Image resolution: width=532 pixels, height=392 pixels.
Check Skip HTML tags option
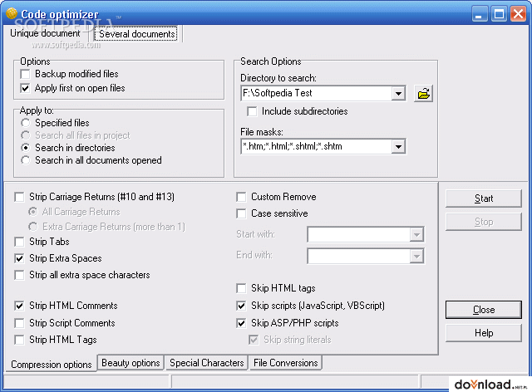pyautogui.click(x=241, y=288)
